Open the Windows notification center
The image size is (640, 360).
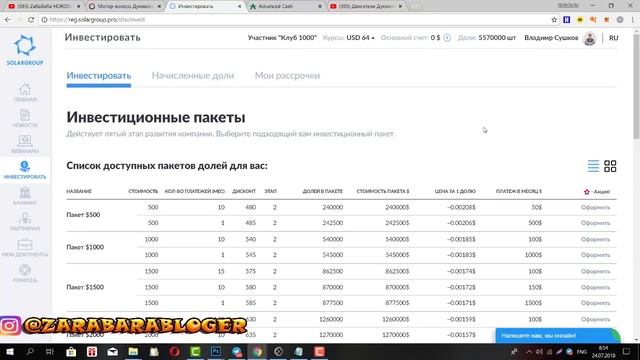click(x=627, y=351)
